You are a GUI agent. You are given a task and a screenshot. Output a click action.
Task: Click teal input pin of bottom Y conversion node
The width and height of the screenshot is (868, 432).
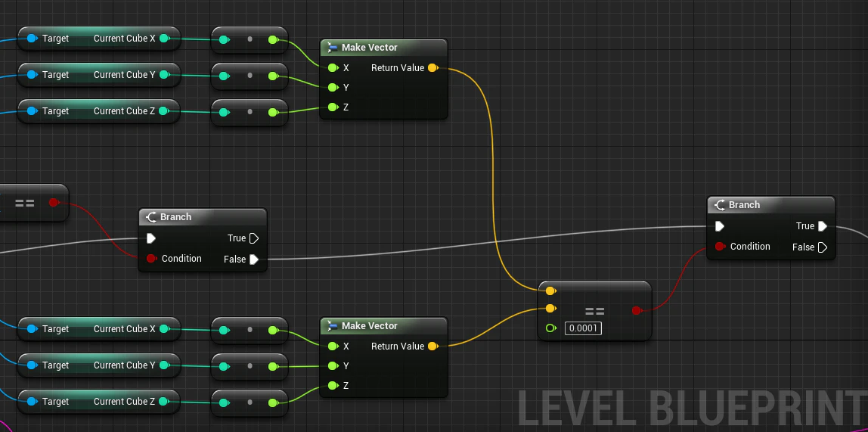tap(224, 367)
